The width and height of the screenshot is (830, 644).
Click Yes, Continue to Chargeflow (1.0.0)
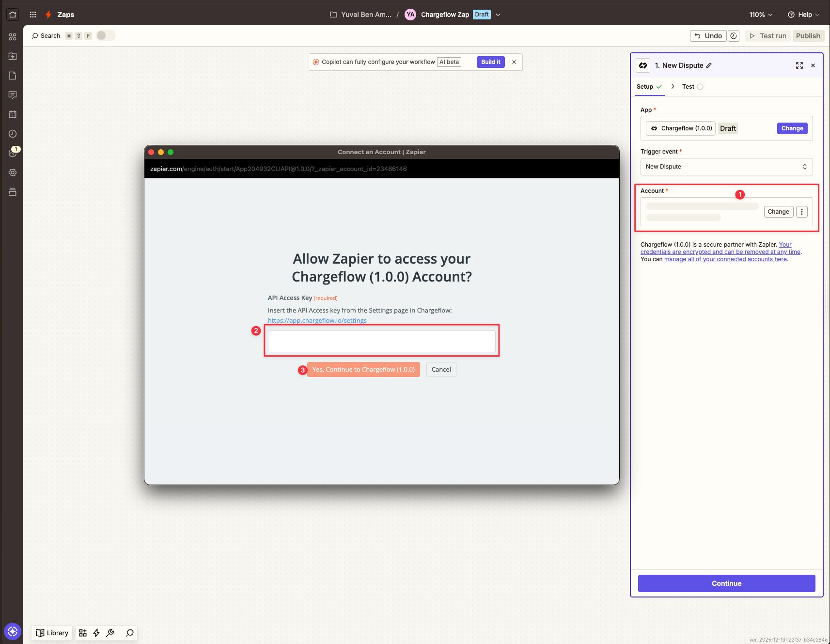click(x=363, y=370)
